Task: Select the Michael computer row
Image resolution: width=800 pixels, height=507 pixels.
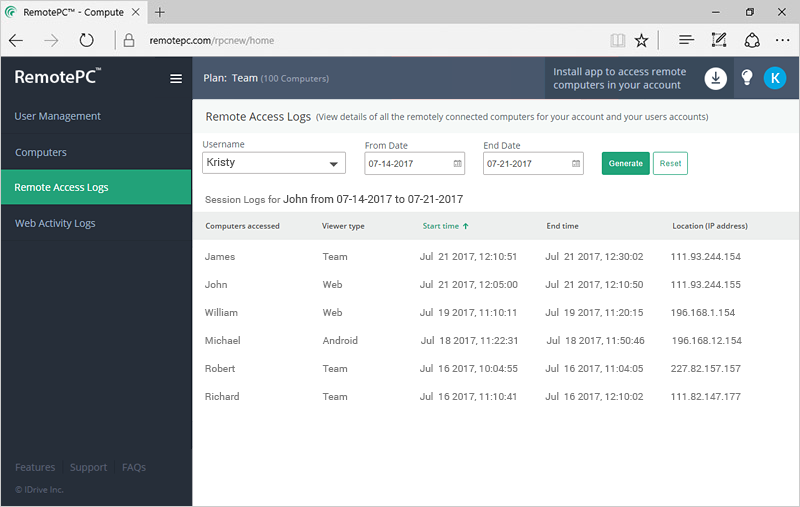Action: 495,341
